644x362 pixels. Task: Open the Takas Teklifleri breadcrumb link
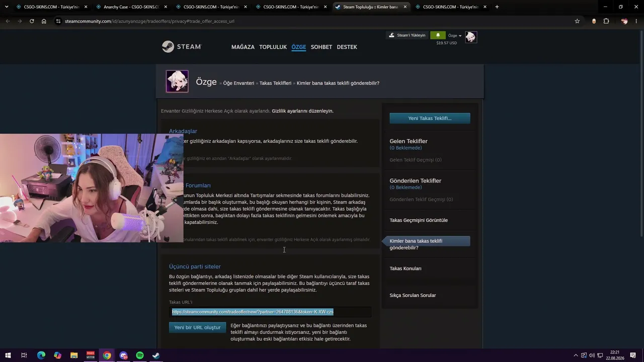click(275, 83)
